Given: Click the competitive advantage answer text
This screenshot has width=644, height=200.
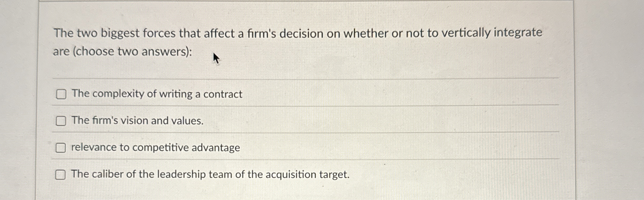Looking at the screenshot, I should coord(155,148).
